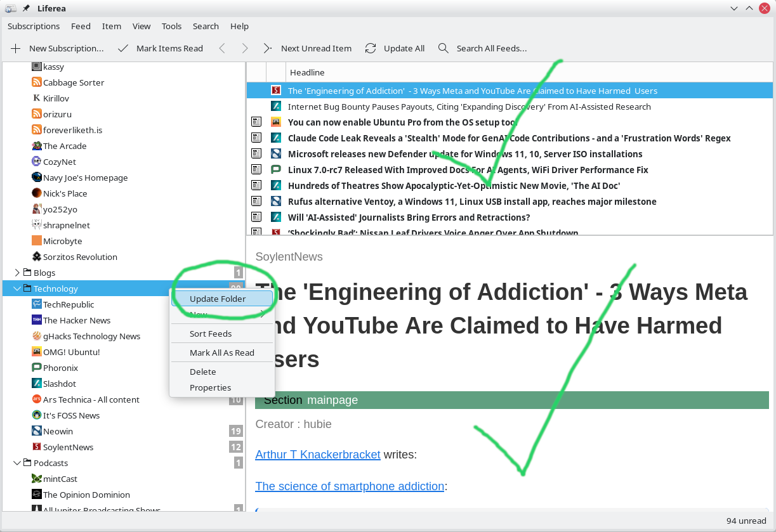Click the Next Unread Item arrow icon

(268, 48)
